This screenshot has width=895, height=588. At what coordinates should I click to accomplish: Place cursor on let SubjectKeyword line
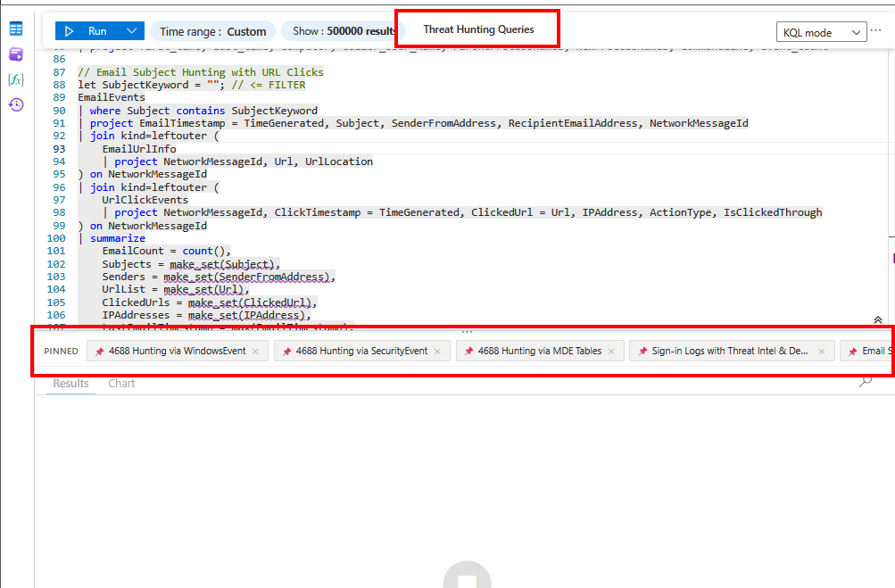[192, 85]
